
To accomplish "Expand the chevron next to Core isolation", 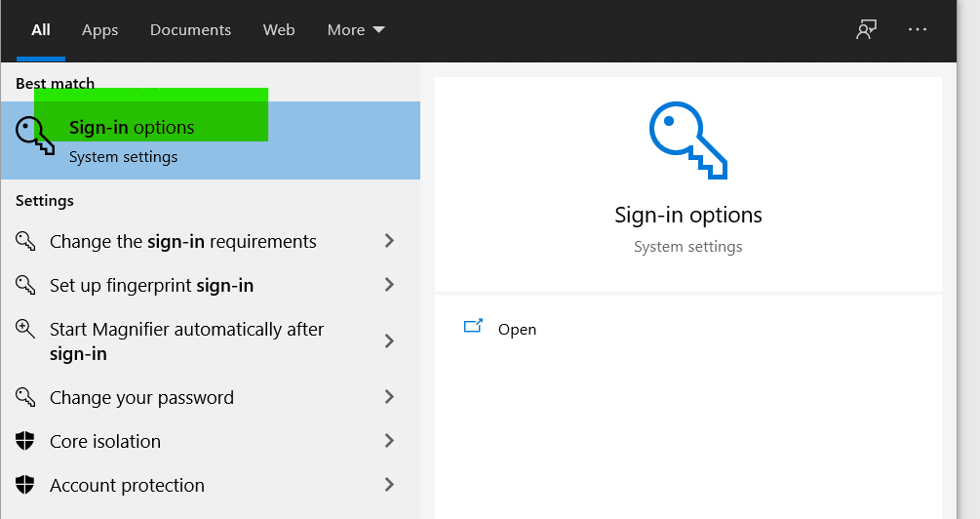I will click(389, 441).
